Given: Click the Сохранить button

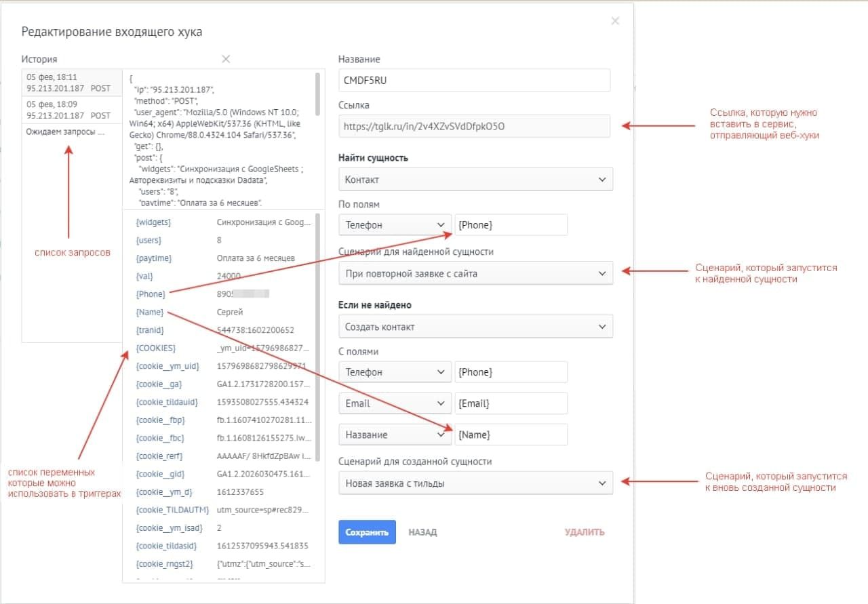Looking at the screenshot, I should click(367, 532).
